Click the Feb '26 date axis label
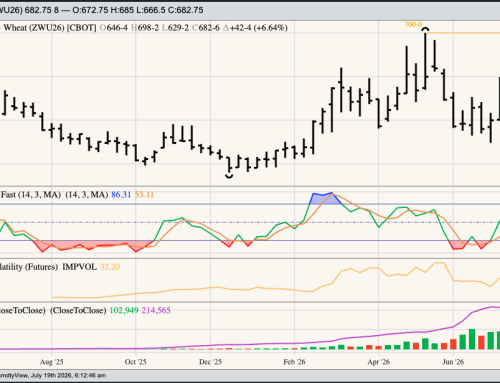This screenshot has height=383, width=500. click(294, 362)
